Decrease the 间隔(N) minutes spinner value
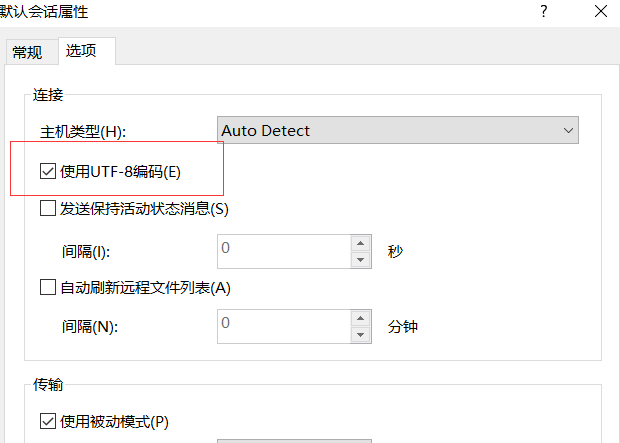The height and width of the screenshot is (443, 620). (x=361, y=335)
